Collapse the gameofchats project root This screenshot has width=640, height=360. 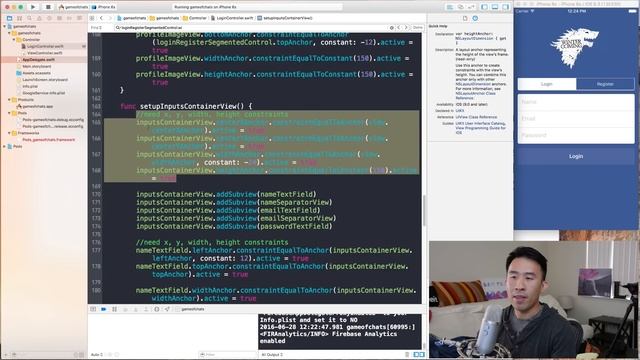coord(5,27)
